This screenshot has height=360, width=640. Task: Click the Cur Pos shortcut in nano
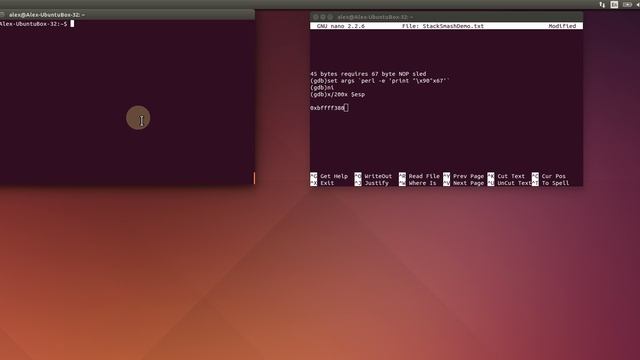pos(549,176)
